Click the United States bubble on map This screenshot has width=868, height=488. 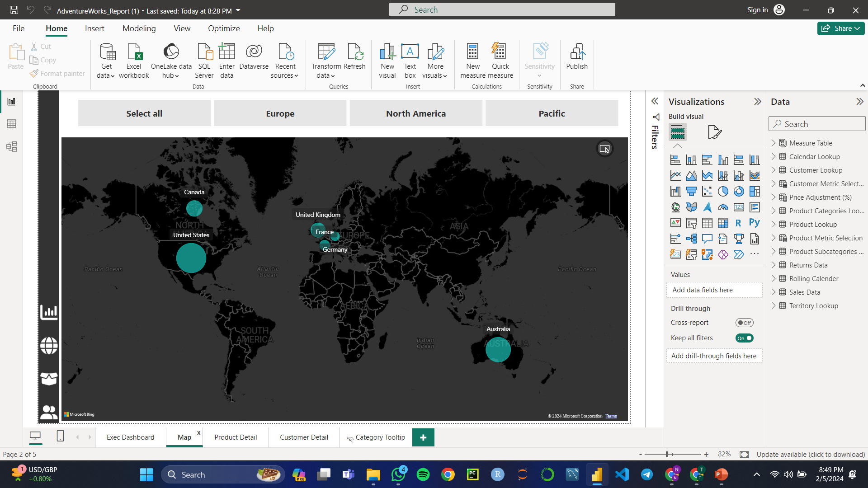click(191, 258)
